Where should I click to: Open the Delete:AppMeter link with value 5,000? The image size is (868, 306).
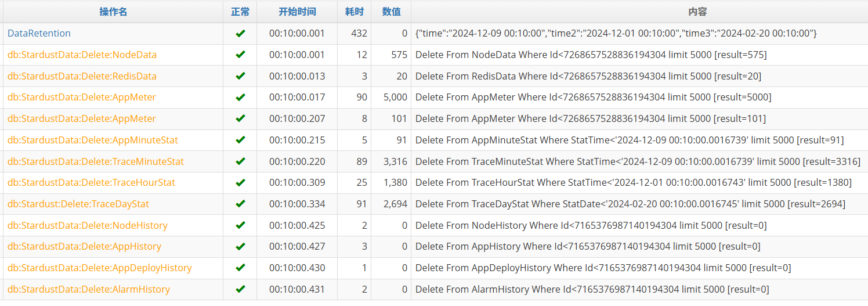[81, 98]
